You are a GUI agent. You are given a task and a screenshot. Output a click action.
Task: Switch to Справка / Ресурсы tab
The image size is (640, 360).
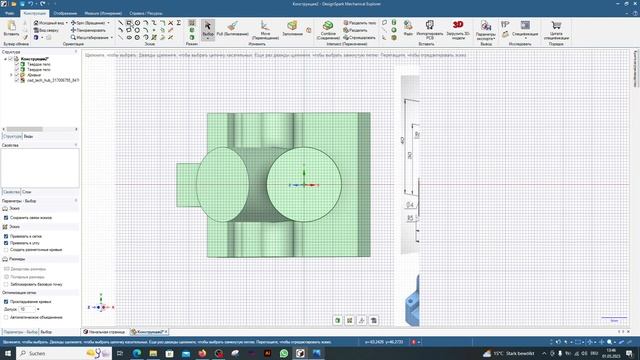145,13
